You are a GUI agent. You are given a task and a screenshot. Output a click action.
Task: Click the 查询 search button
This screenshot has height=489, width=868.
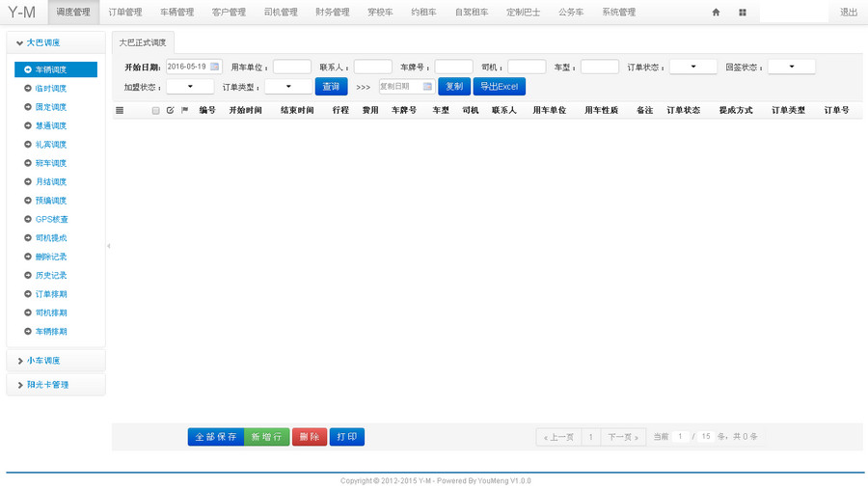[331, 87]
